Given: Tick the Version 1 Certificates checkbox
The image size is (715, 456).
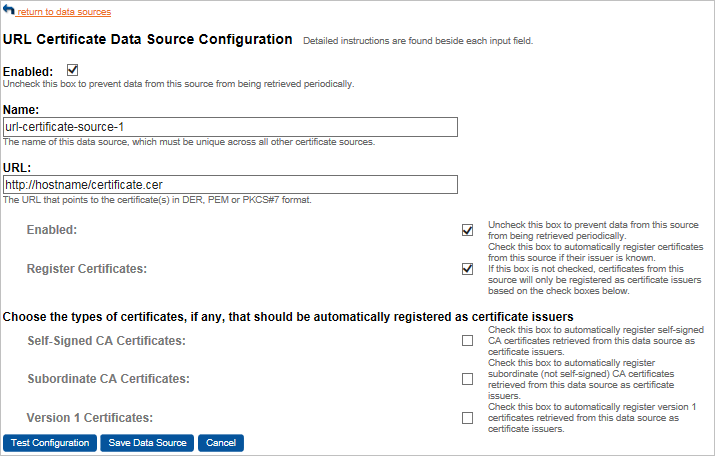Looking at the screenshot, I should click(467, 418).
